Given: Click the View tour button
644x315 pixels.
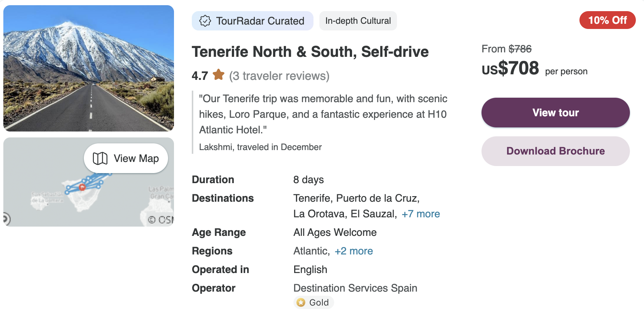Looking at the screenshot, I should pos(555,113).
